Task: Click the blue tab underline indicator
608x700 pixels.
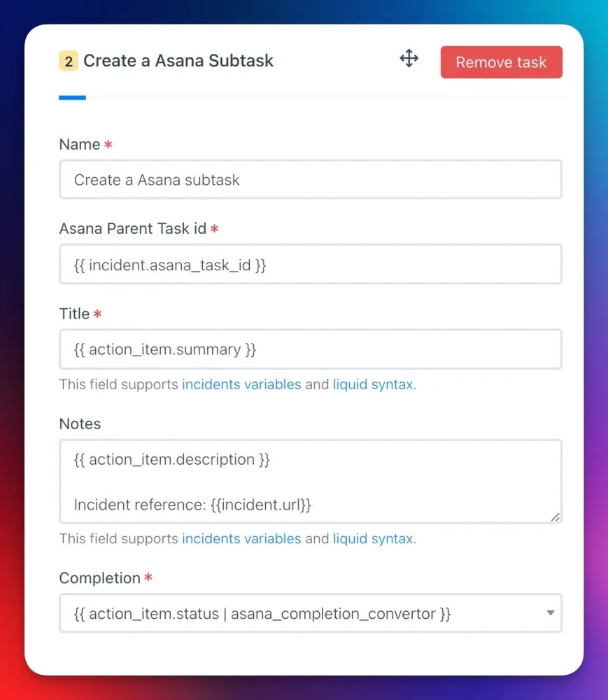Action: pos(72,97)
